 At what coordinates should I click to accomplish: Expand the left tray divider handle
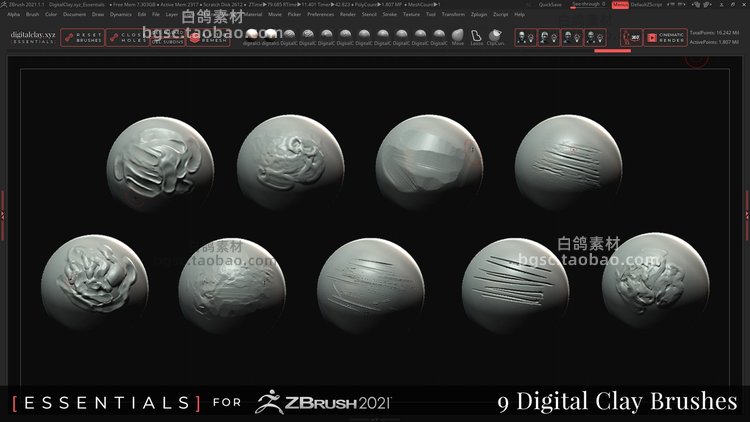tap(2, 215)
